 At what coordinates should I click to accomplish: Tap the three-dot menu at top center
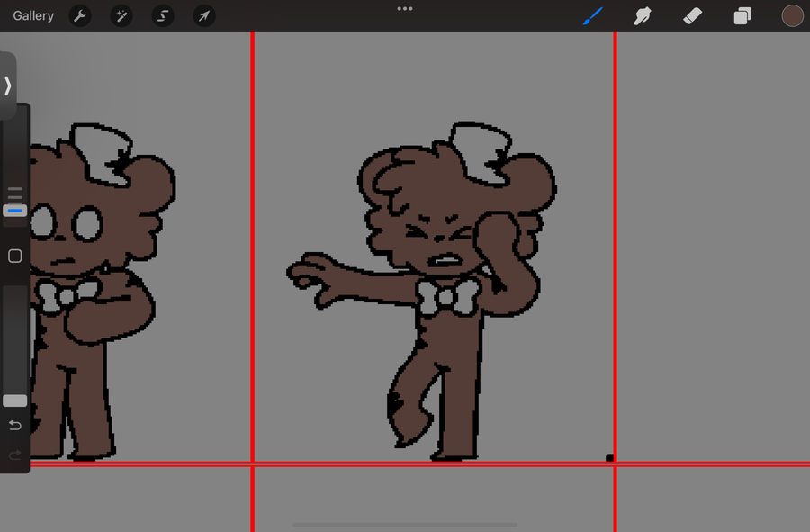405,8
